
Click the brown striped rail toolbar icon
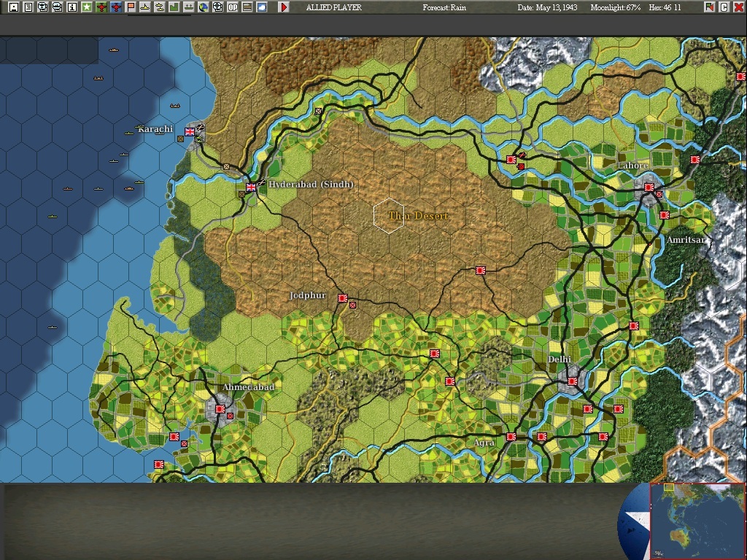(x=247, y=7)
